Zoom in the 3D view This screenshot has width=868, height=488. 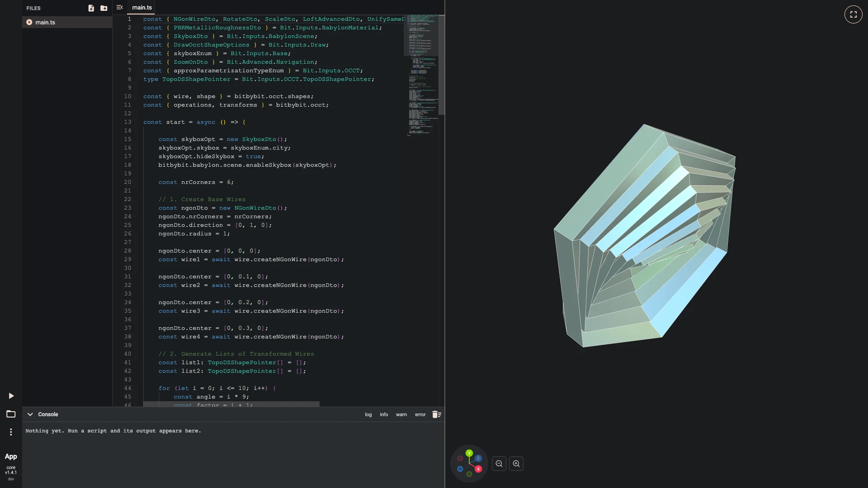point(516,464)
